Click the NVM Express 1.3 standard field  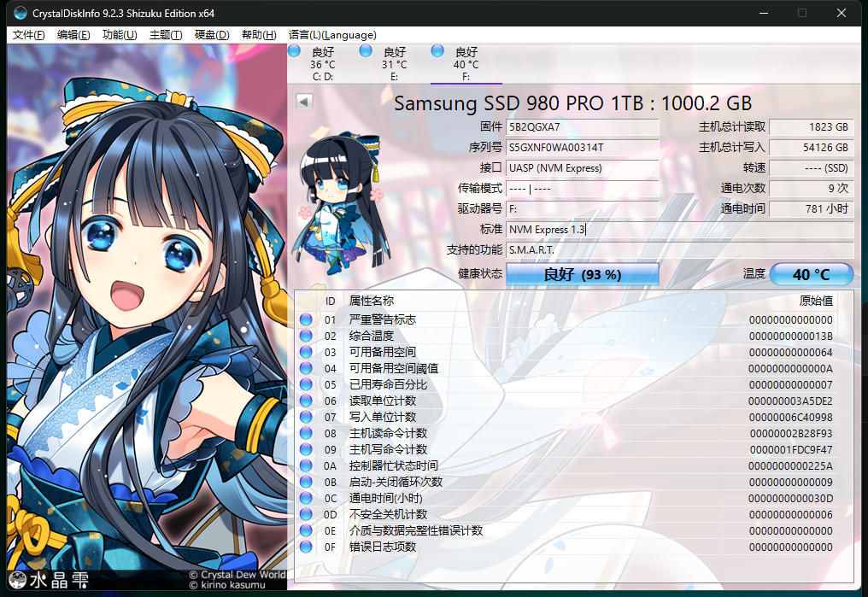(x=680, y=229)
